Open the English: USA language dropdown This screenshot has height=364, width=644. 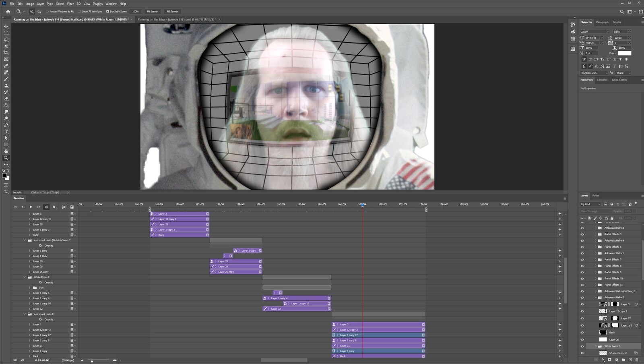point(594,73)
